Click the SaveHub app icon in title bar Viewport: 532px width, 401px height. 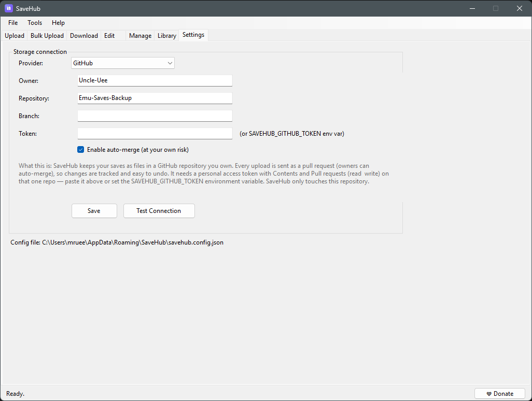pyautogui.click(x=9, y=8)
